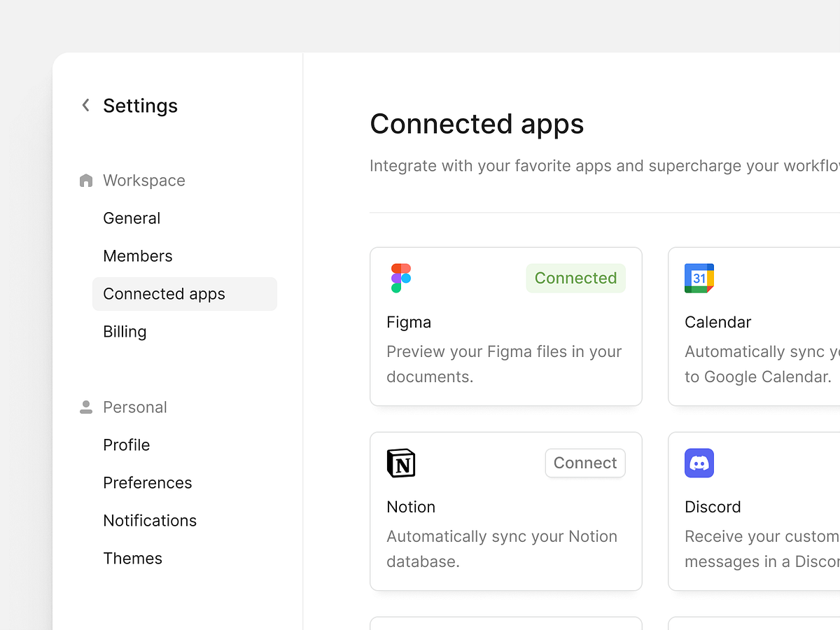Screen dimensions: 840x630
Task: Open General workspace settings
Action: pos(132,218)
